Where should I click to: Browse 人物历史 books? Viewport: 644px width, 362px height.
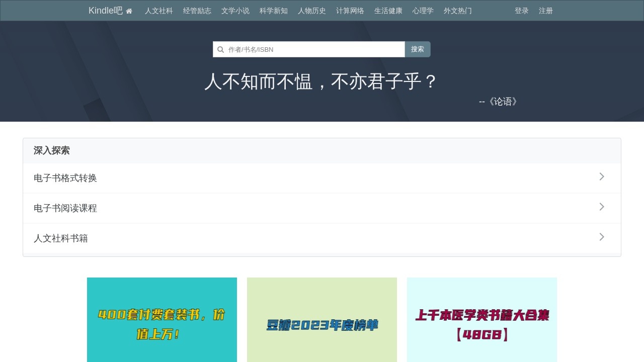coord(311,11)
